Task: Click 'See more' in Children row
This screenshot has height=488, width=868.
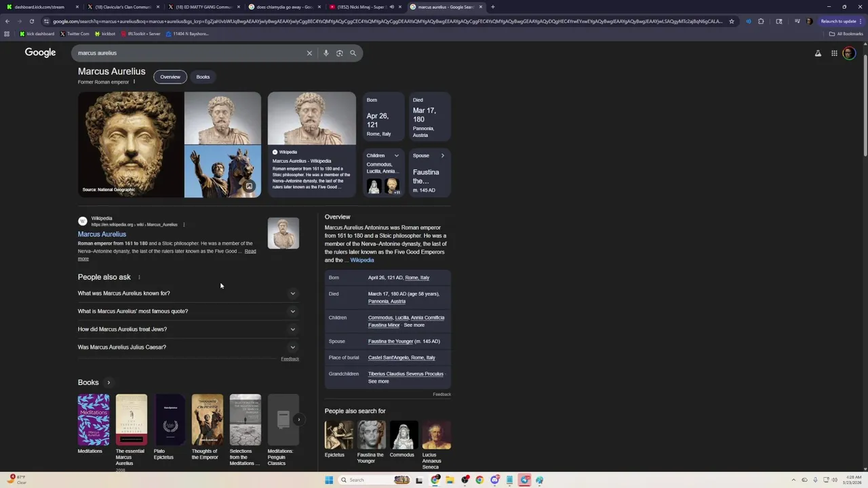Action: click(x=414, y=325)
